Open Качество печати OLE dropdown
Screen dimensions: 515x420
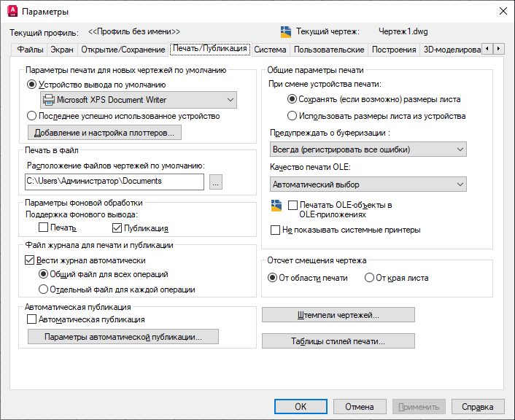[x=368, y=184]
